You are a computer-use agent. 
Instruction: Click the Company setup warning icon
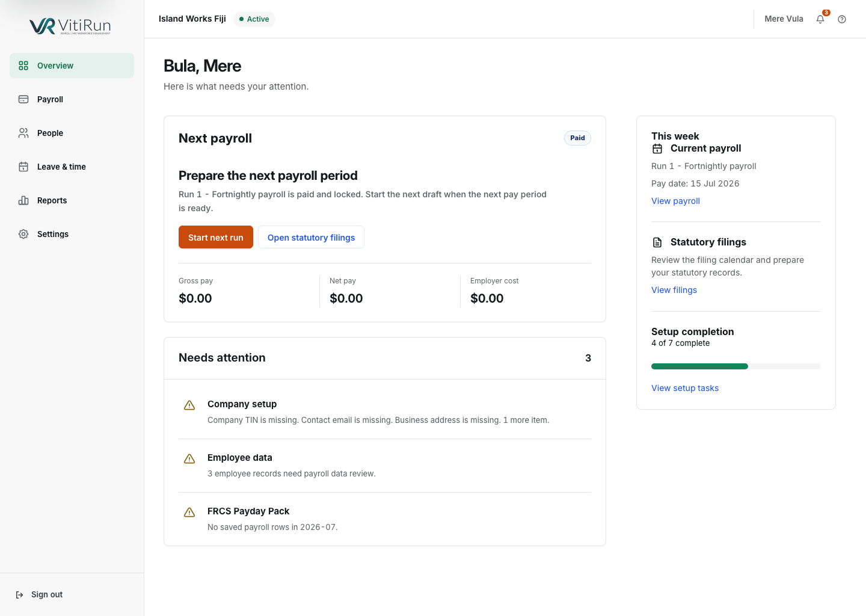189,405
